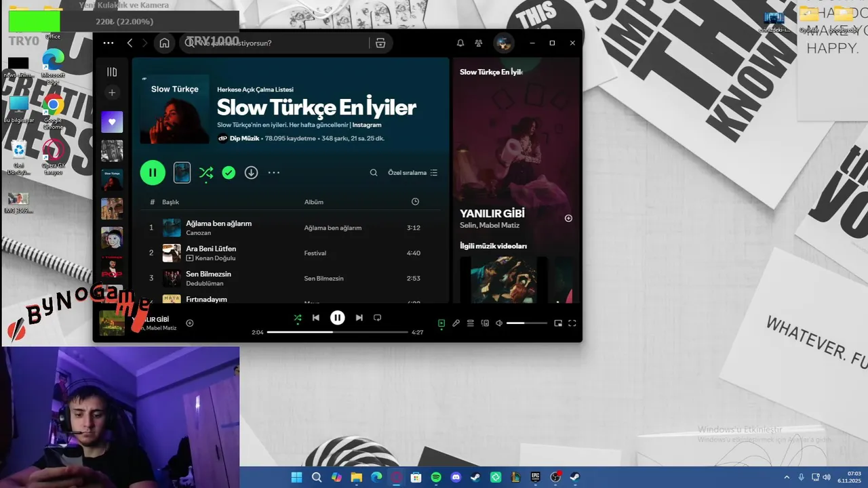The height and width of the screenshot is (488, 868).
Task: Open the playlist cover image
Action: (175, 109)
